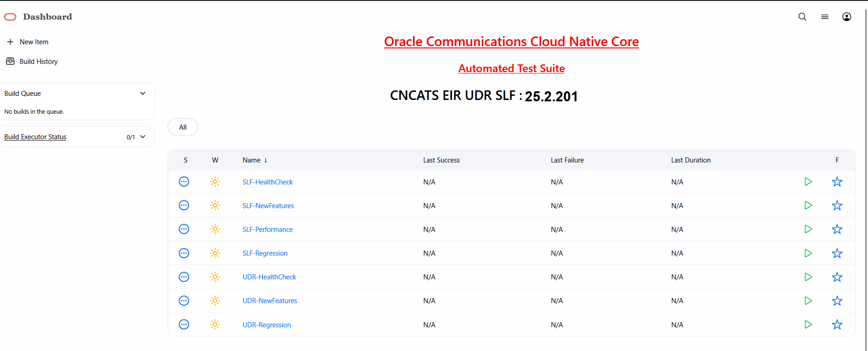
Task: Run a build for SLF-NewFeatures
Action: pyautogui.click(x=808, y=205)
